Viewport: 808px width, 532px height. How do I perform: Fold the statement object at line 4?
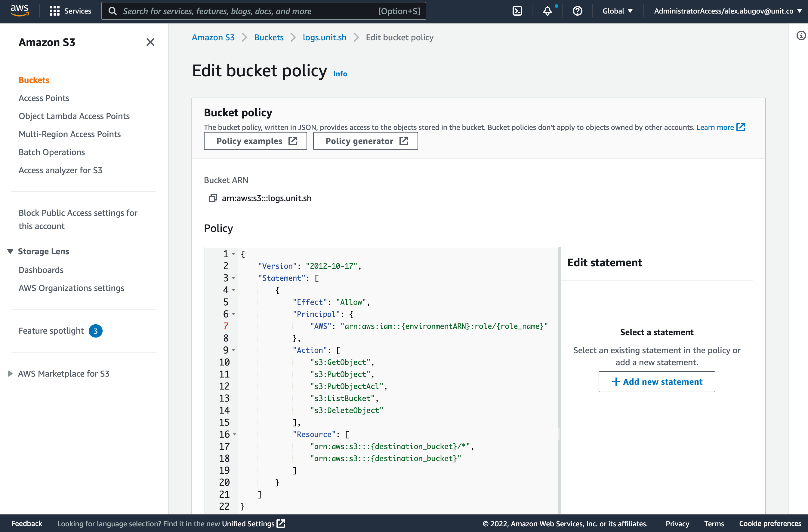(233, 290)
